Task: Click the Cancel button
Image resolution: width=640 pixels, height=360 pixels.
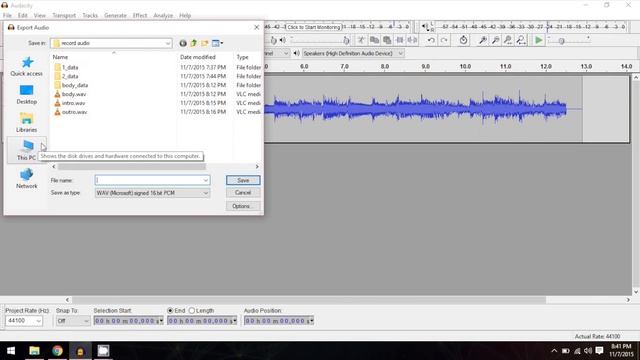Action: (243, 193)
